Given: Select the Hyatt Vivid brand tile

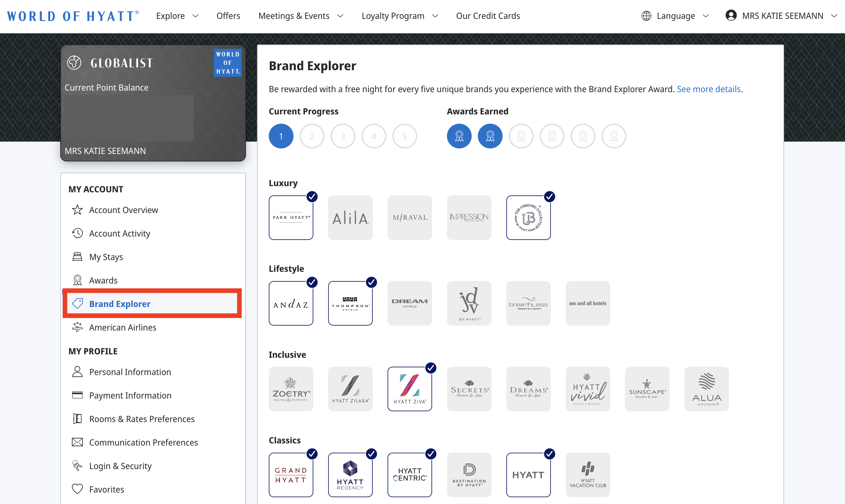Looking at the screenshot, I should pyautogui.click(x=588, y=389).
